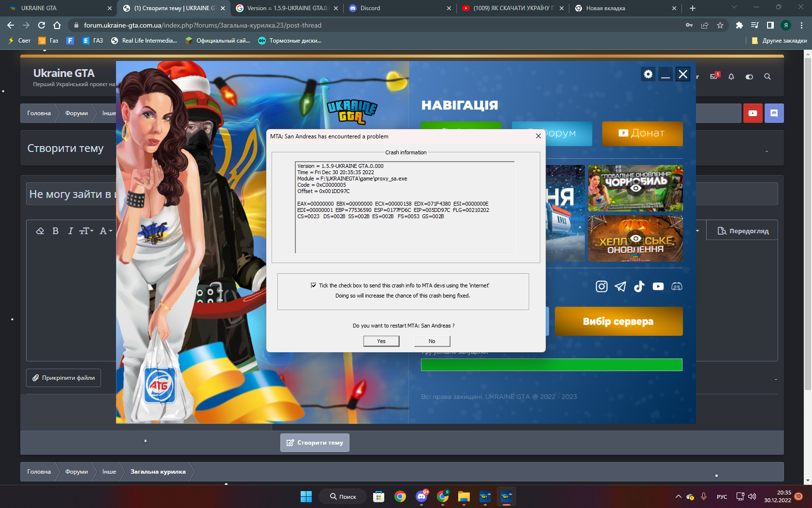Open the launcher settings gear icon
This screenshot has height=508, width=812.
(648, 74)
